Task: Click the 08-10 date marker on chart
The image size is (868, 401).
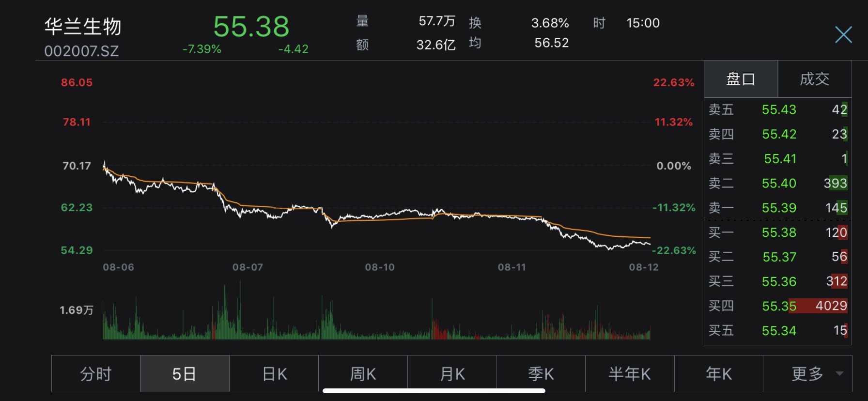Action: 380,267
